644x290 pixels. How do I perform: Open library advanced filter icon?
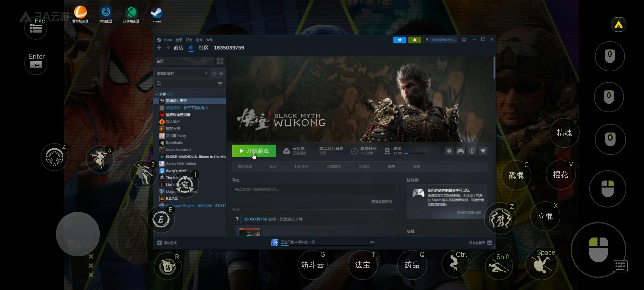220,84
